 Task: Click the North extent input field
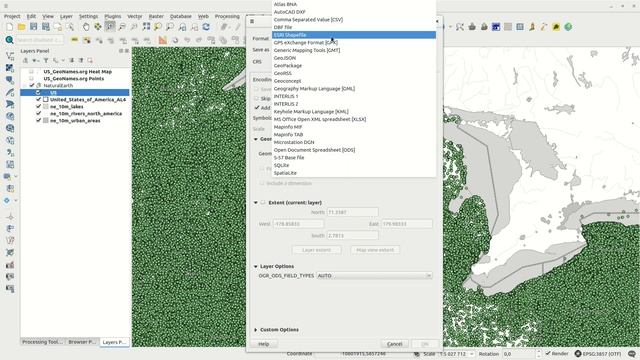click(352, 212)
